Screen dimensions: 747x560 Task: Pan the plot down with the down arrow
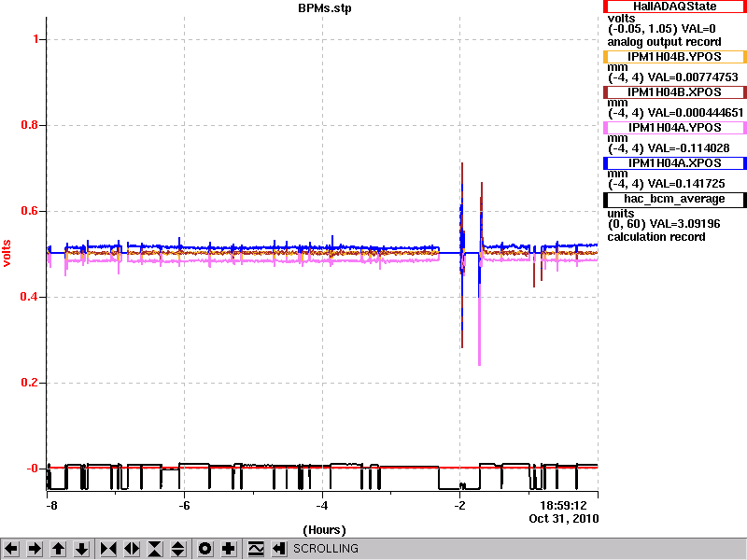tap(82, 549)
